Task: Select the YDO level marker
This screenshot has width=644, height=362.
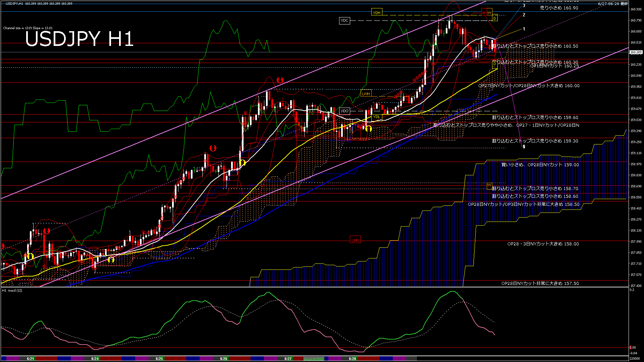Action: click(x=344, y=111)
